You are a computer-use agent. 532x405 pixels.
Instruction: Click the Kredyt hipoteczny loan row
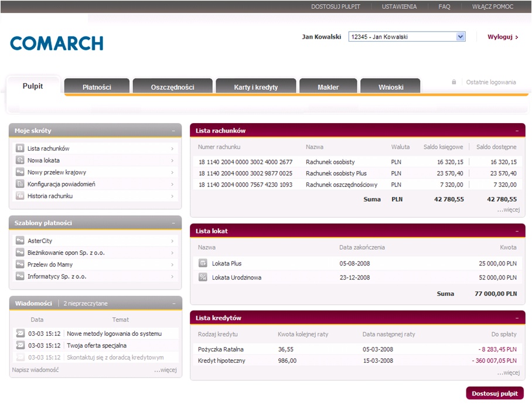click(357, 360)
